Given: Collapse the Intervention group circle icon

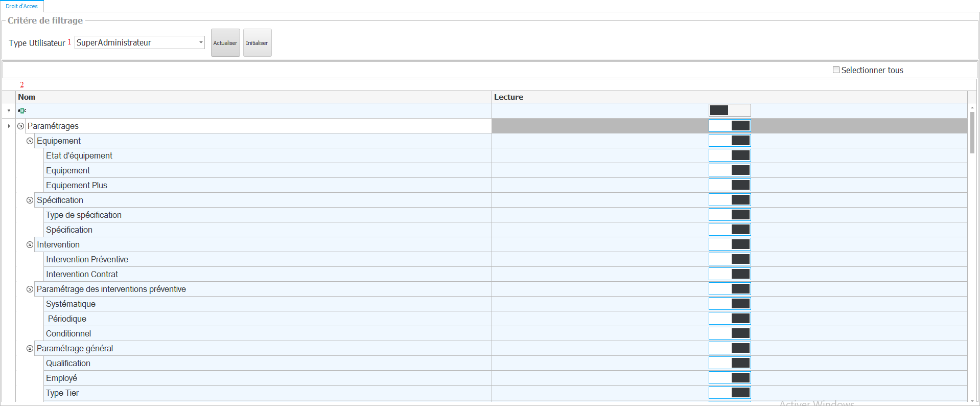Looking at the screenshot, I should tap(30, 244).
